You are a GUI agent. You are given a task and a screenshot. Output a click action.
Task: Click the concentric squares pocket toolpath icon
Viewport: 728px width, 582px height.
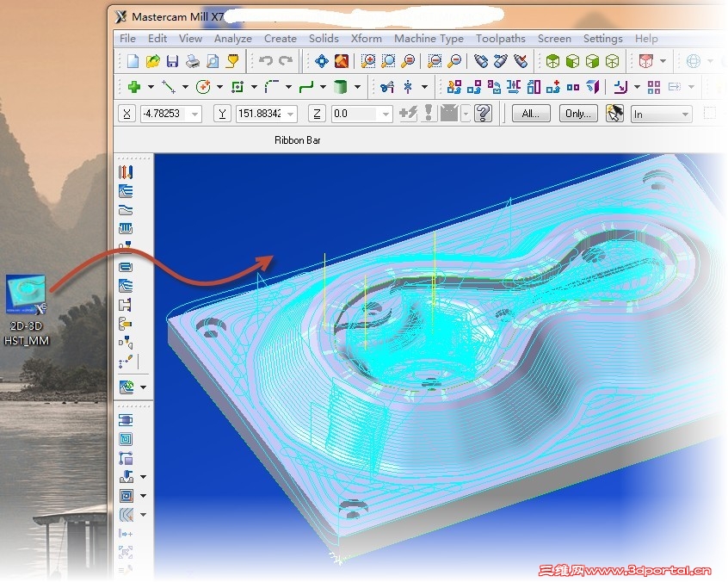pos(126,439)
